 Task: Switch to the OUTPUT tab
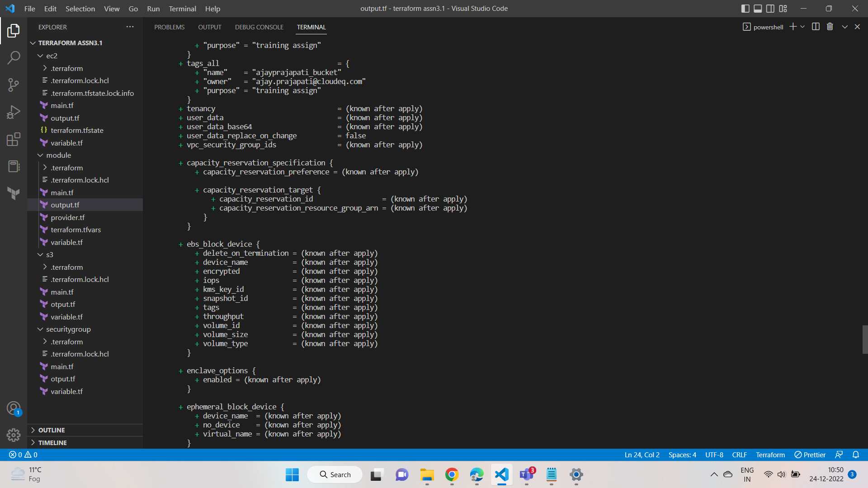[210, 27]
